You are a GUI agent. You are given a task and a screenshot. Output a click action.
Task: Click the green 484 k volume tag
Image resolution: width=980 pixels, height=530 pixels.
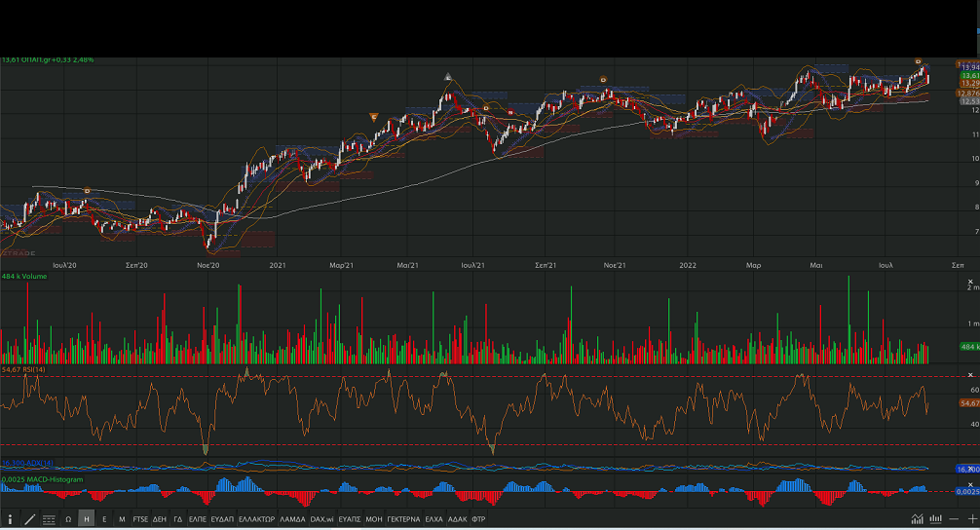969,347
